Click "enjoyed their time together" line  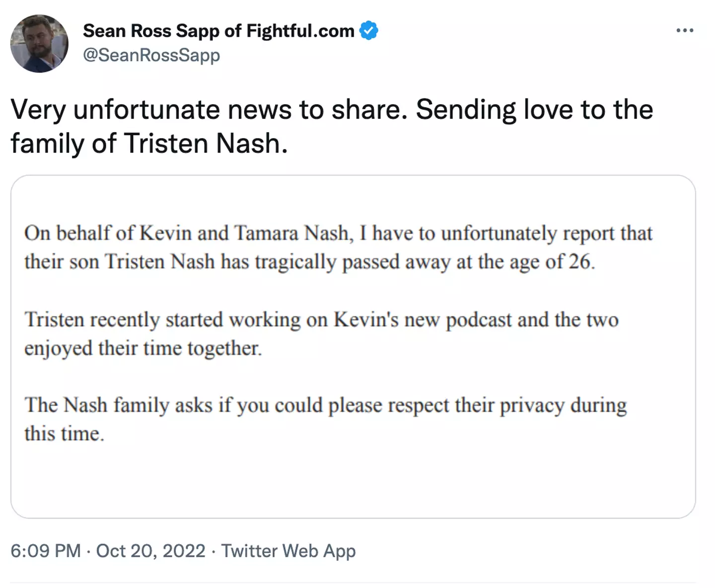143,348
